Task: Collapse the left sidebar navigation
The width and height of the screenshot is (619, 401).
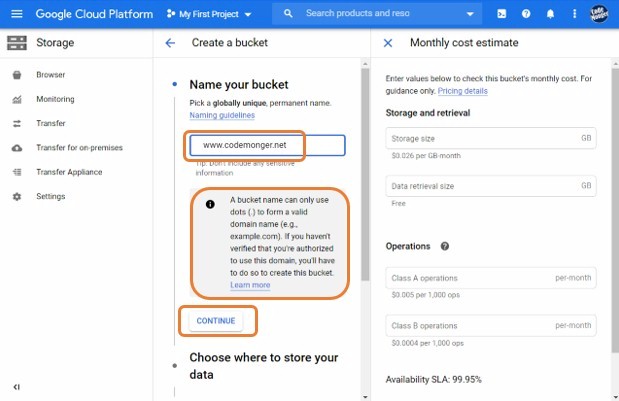Action: click(16, 387)
